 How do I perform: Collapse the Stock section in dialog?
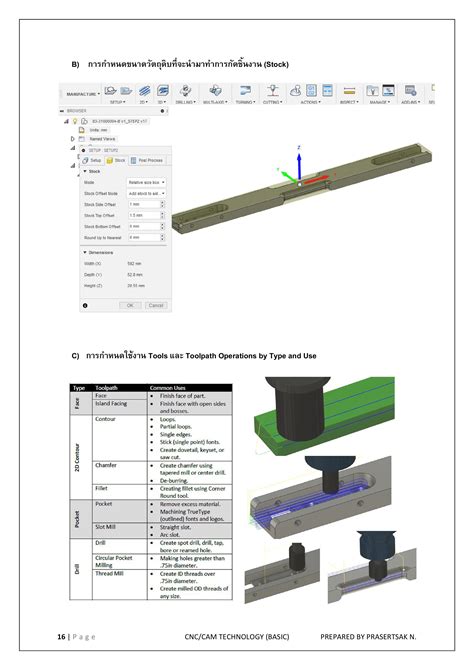tap(85, 171)
